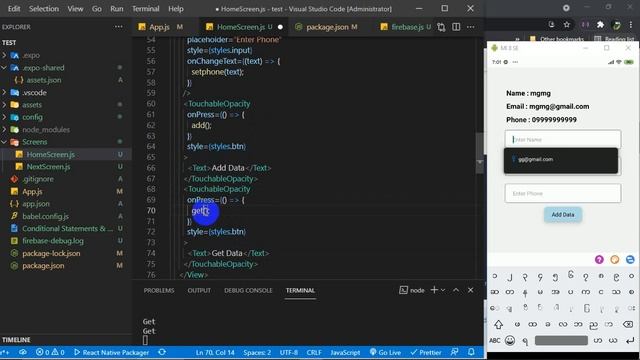The image size is (640, 360).
Task: Open the Selection menu
Action: click(44, 9)
